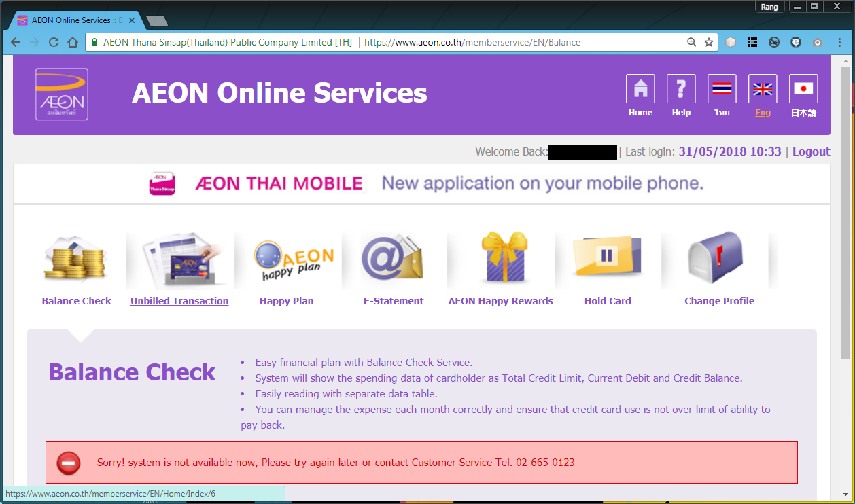Viewport: 855px width, 504px height.
Task: Click the browser forward arrow
Action: coord(35,42)
